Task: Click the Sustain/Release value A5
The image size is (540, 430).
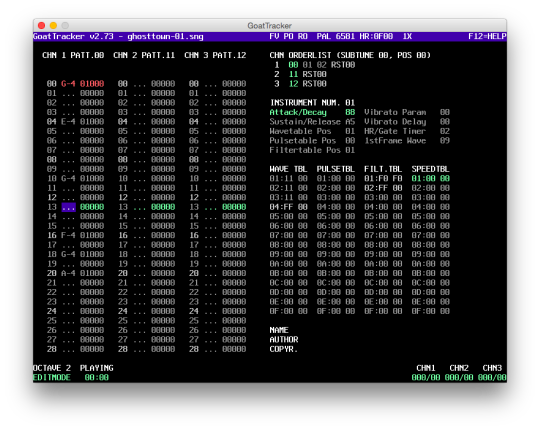Action: (350, 122)
